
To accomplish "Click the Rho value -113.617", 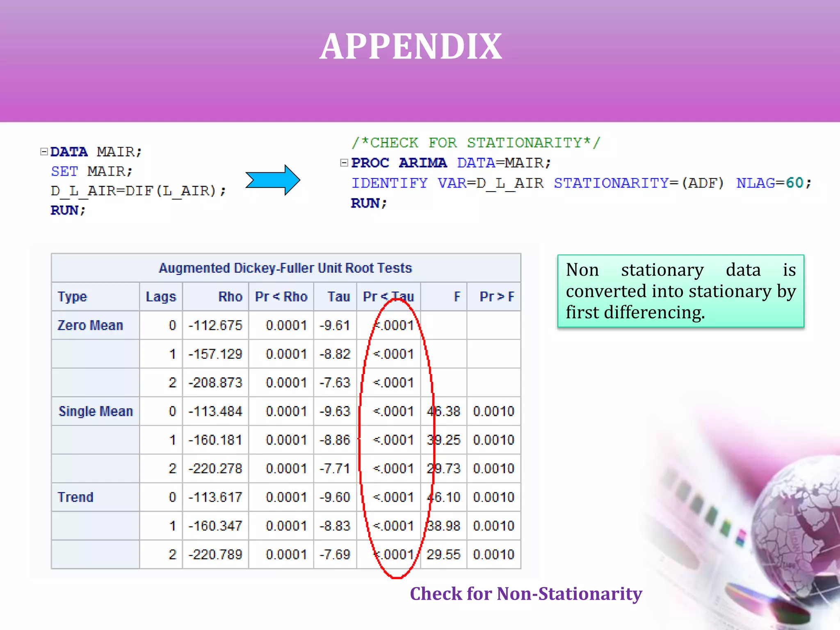I will (215, 497).
